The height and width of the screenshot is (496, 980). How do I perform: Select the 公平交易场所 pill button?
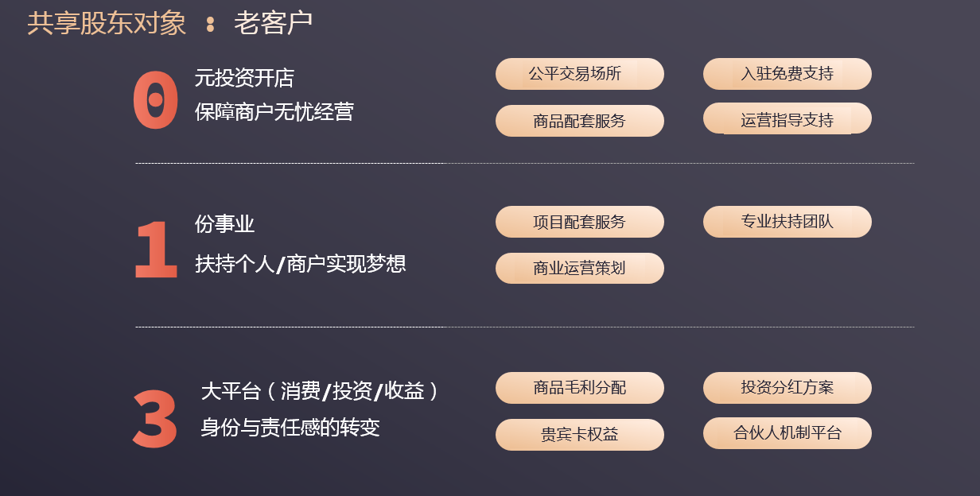(x=580, y=74)
